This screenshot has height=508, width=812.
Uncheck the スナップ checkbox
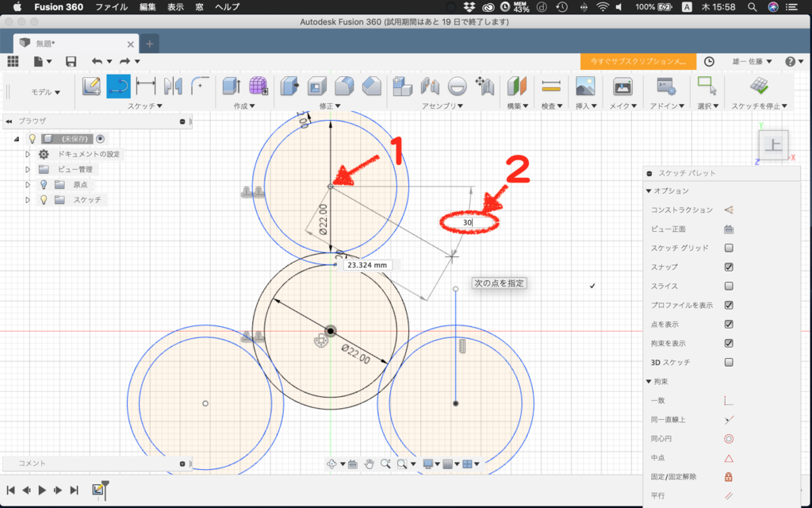point(729,267)
